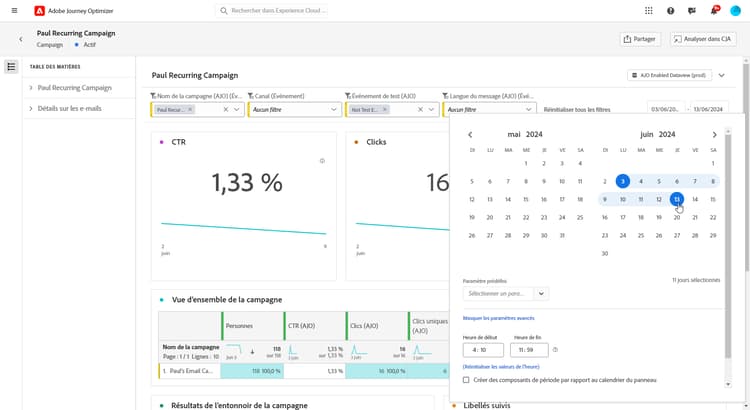Click the end date field 13/06/2024
Image resolution: width=750 pixels, height=410 pixels.
[708, 109]
